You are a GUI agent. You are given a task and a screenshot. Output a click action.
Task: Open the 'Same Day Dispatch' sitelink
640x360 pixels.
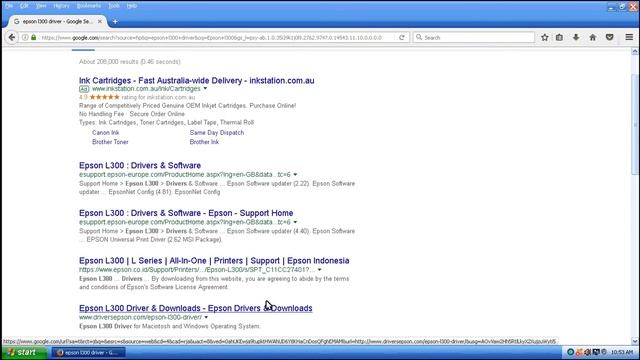click(x=217, y=133)
